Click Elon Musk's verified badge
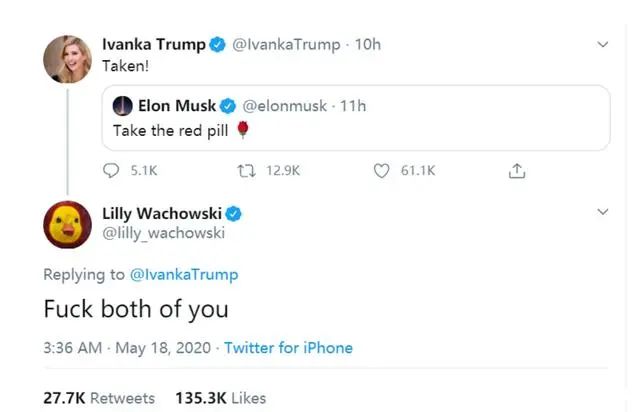The image size is (640, 412). click(228, 106)
